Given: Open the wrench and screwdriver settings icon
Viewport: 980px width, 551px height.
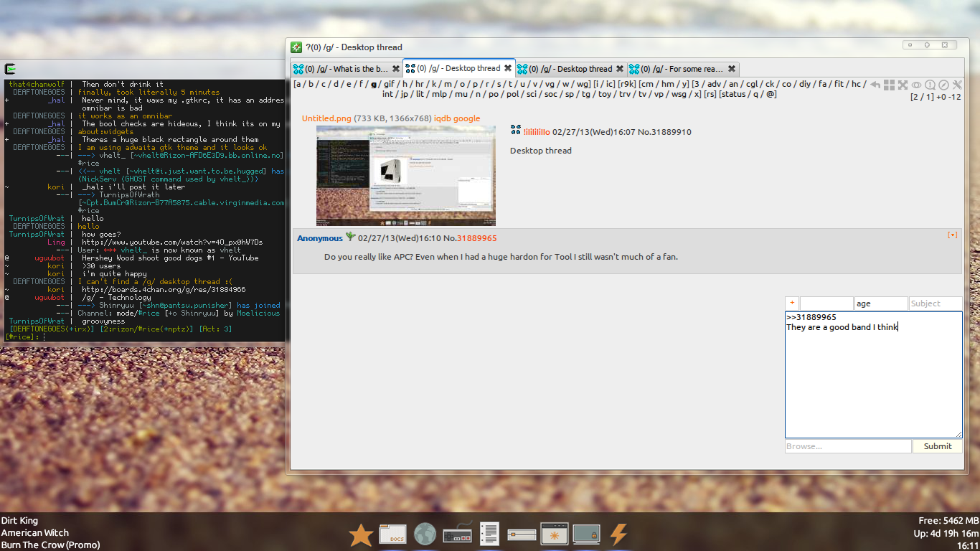Looking at the screenshot, I should coord(957,85).
